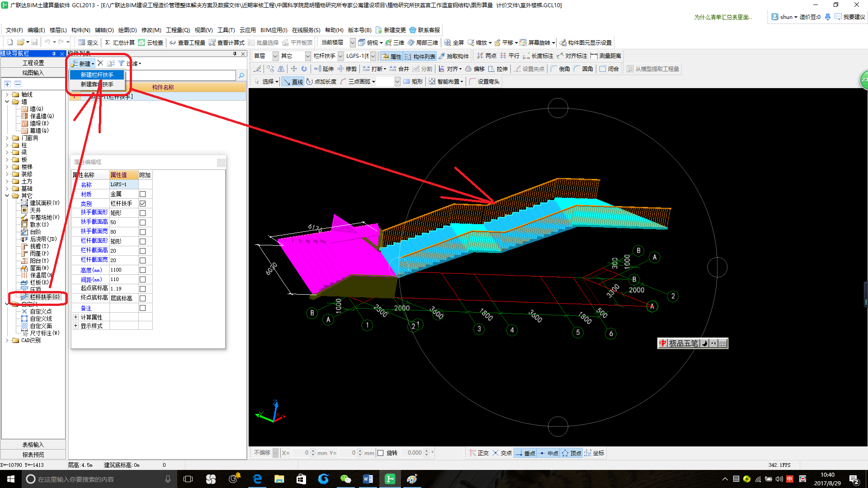Open the 当前楼层 dropdown
The height and width of the screenshot is (488, 868).
[353, 42]
